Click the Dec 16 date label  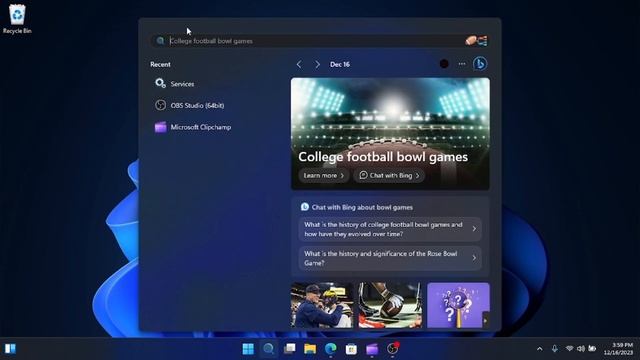pyautogui.click(x=340, y=64)
